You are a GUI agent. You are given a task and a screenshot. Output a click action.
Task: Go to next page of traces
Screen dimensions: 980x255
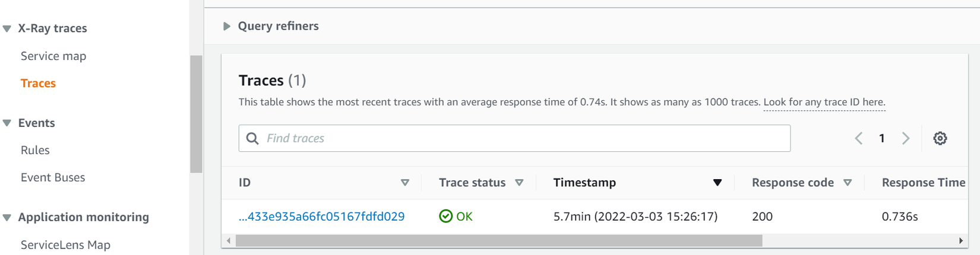(906, 138)
